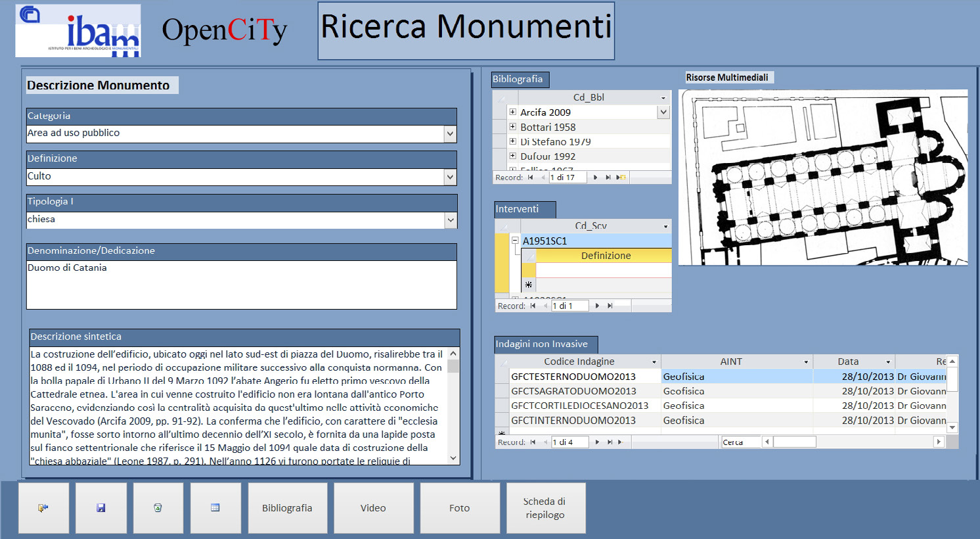Open Cd_Bbl column header filter arrow

663,98
